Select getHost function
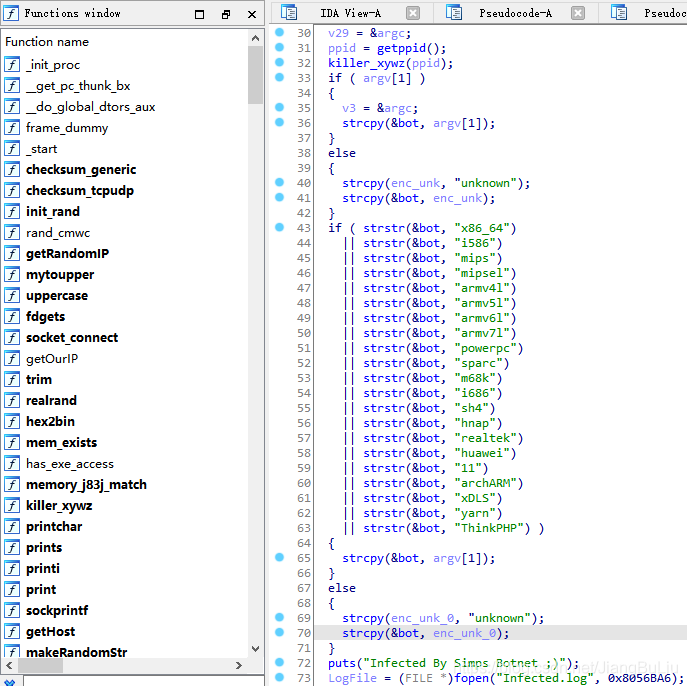The image size is (687, 686). (51, 631)
